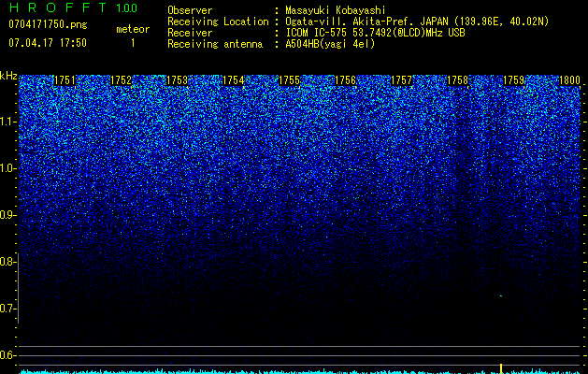Click the 1751 time marker
Viewport: 588px width, 374px height.
(65, 80)
